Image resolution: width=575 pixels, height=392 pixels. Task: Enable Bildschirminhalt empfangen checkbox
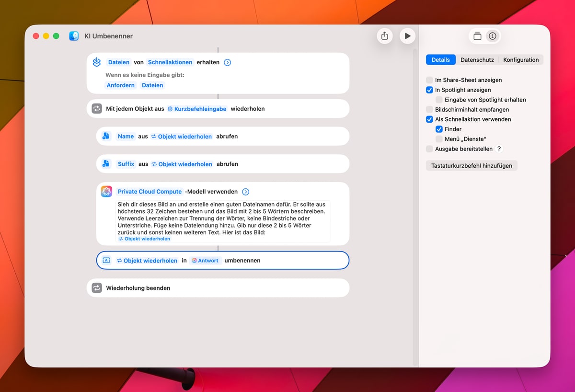[429, 109]
